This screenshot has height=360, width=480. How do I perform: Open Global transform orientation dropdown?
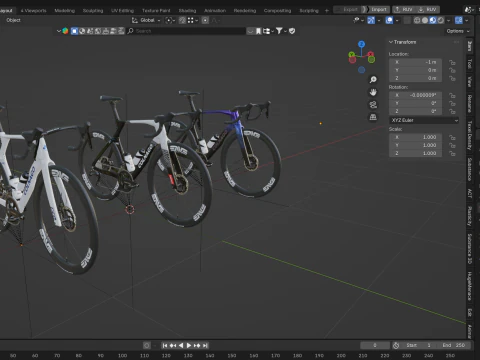click(146, 20)
